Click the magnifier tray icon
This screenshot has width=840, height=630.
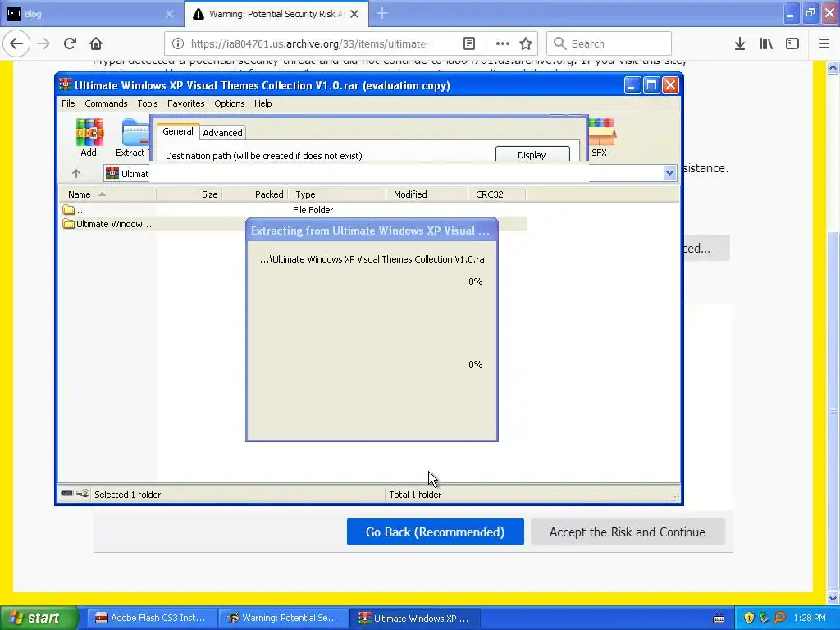(780, 618)
